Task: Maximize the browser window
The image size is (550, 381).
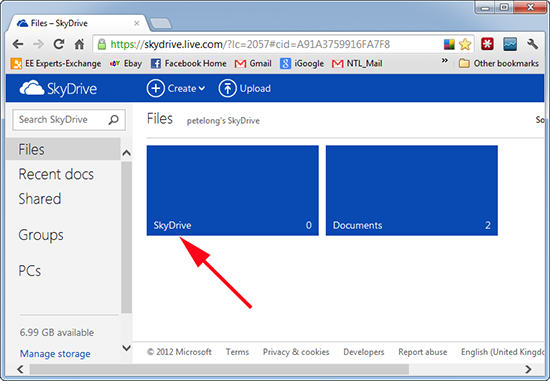Action: [x=504, y=8]
